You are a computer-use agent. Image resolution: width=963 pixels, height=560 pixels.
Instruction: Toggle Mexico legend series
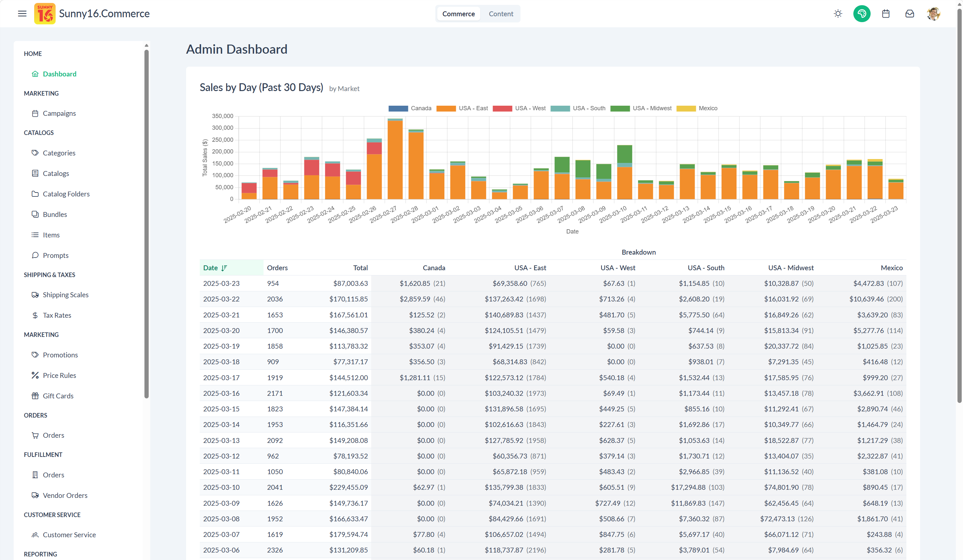(x=697, y=109)
